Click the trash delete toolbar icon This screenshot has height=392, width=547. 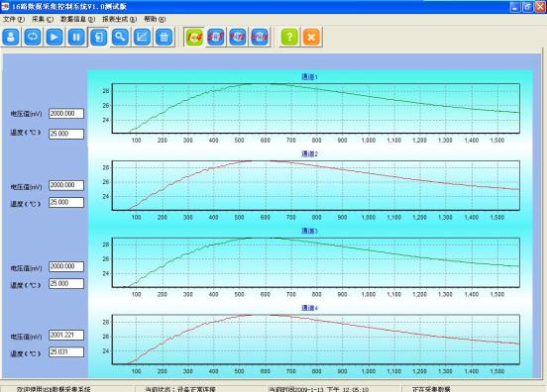(164, 37)
